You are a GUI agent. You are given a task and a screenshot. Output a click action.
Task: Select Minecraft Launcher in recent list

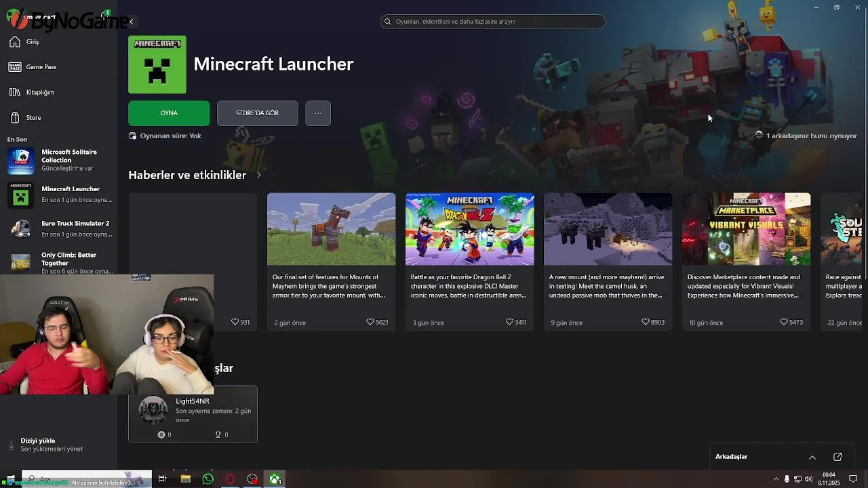[58, 195]
